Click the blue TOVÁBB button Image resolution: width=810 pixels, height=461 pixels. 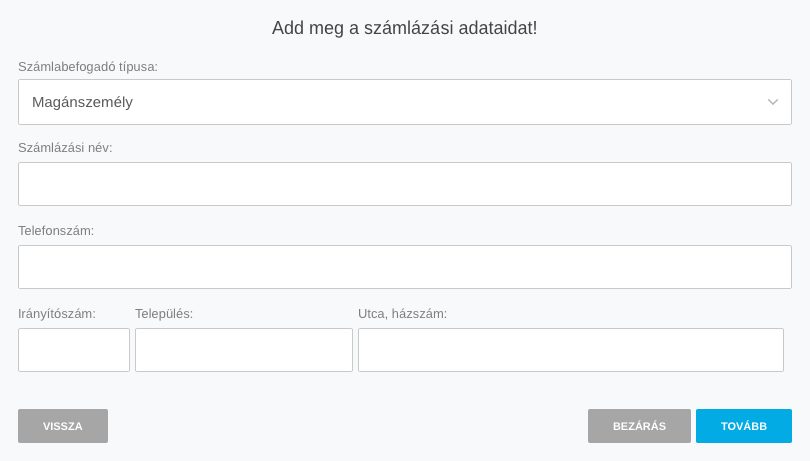(x=744, y=426)
